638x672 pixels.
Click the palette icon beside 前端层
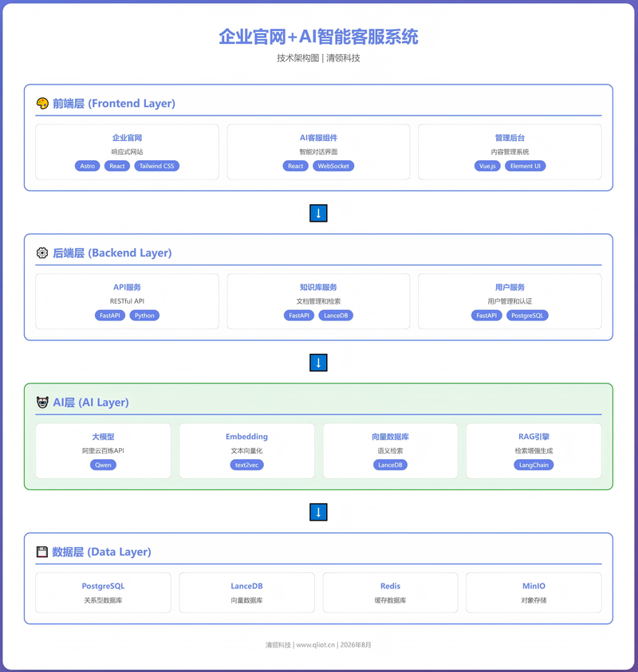(42, 104)
